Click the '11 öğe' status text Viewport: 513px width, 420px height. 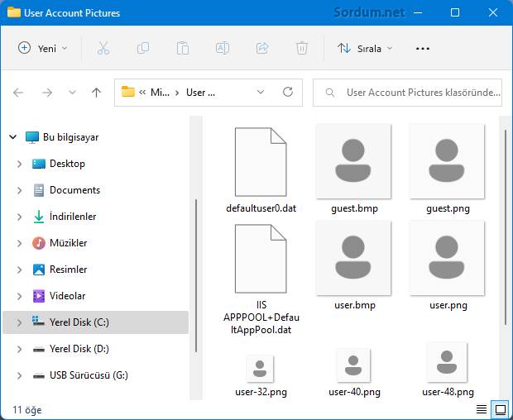(x=27, y=410)
